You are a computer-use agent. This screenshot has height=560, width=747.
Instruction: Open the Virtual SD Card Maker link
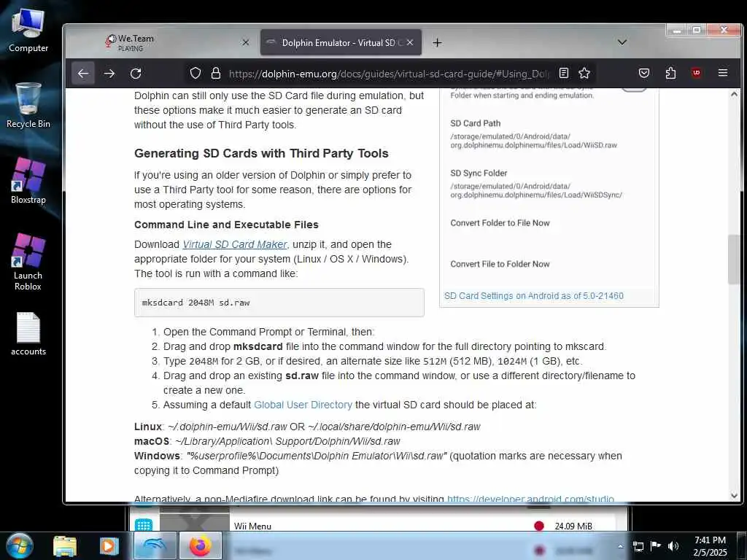coord(235,244)
